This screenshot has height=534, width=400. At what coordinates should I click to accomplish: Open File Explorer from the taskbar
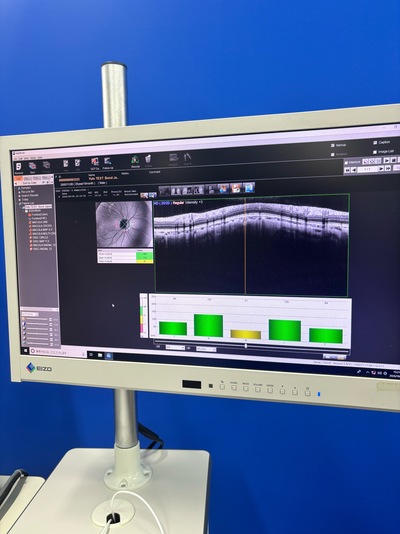[100, 355]
